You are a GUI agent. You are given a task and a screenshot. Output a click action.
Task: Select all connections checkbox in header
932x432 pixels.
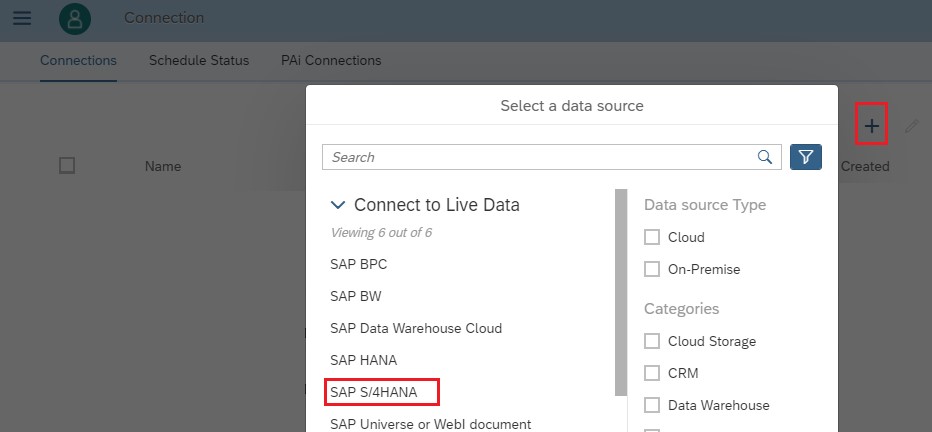(x=67, y=165)
